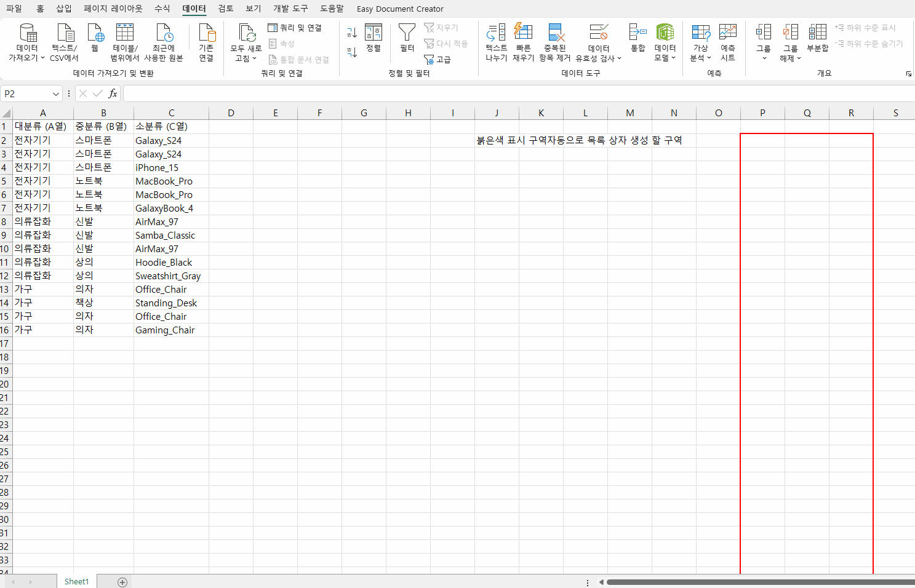Viewport: 915px width, 588px height.
Task: Sort descending with the lower sort arrow icon
Action: coord(352,52)
